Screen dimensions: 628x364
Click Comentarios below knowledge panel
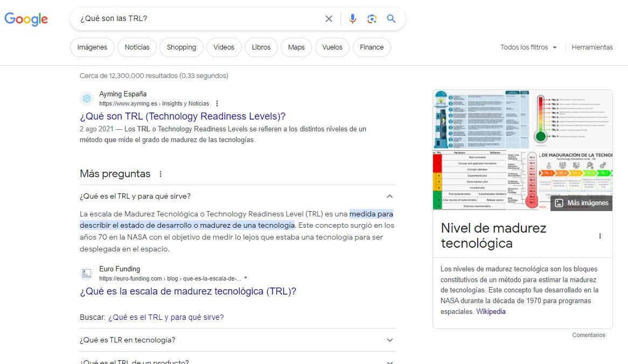[x=589, y=335]
